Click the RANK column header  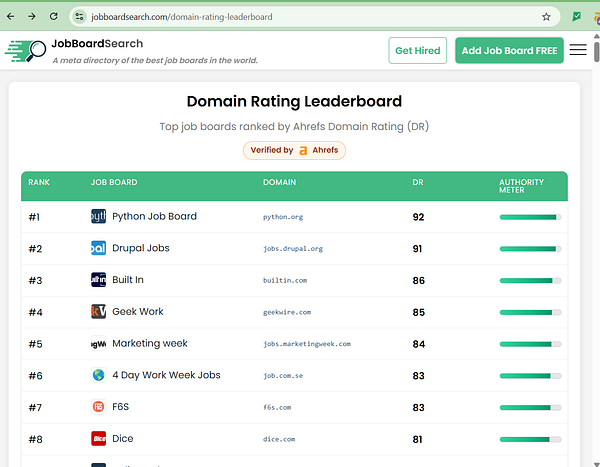pyautogui.click(x=39, y=182)
